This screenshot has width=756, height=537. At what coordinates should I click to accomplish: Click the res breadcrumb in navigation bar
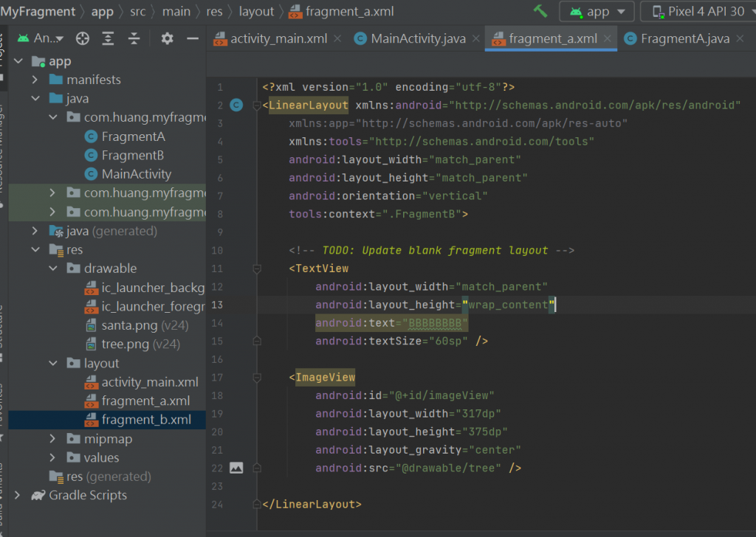tap(214, 11)
